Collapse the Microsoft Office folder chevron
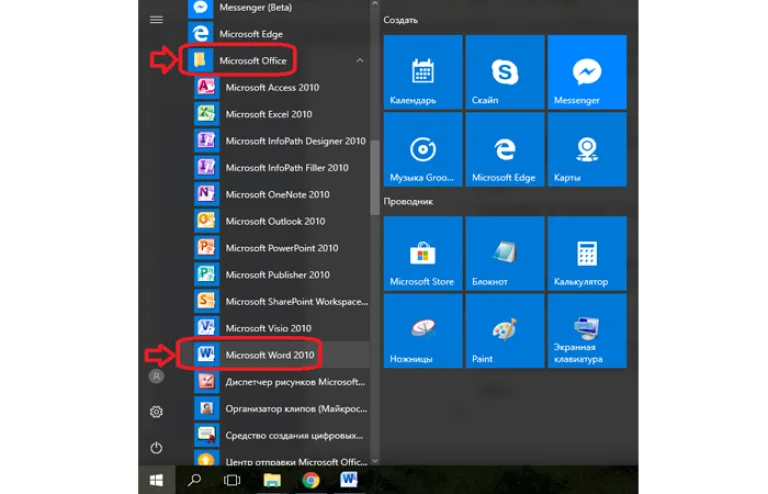The image size is (768, 494). tap(360, 60)
